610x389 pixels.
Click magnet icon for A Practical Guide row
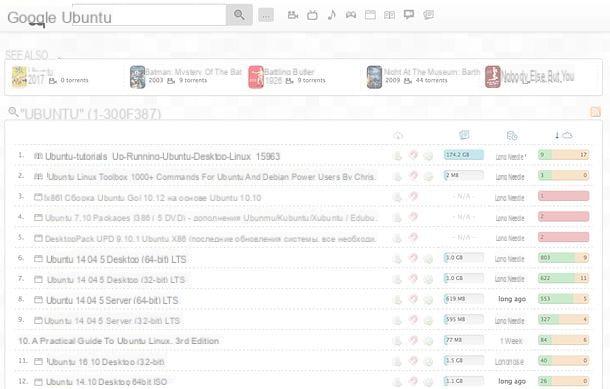413,340
